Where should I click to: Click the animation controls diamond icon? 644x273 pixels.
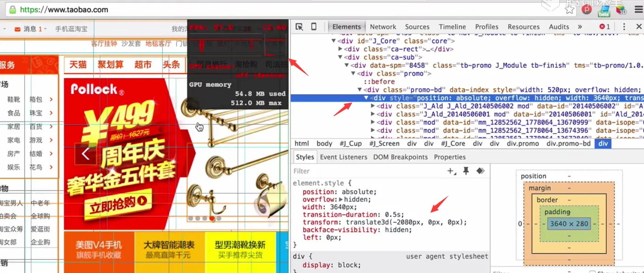480,171
